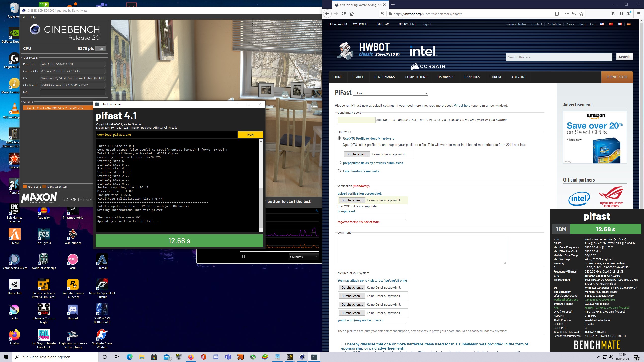Screen dimensions: 644x362
Task: Show hidden system tray icons chevron
Action: pos(599,357)
